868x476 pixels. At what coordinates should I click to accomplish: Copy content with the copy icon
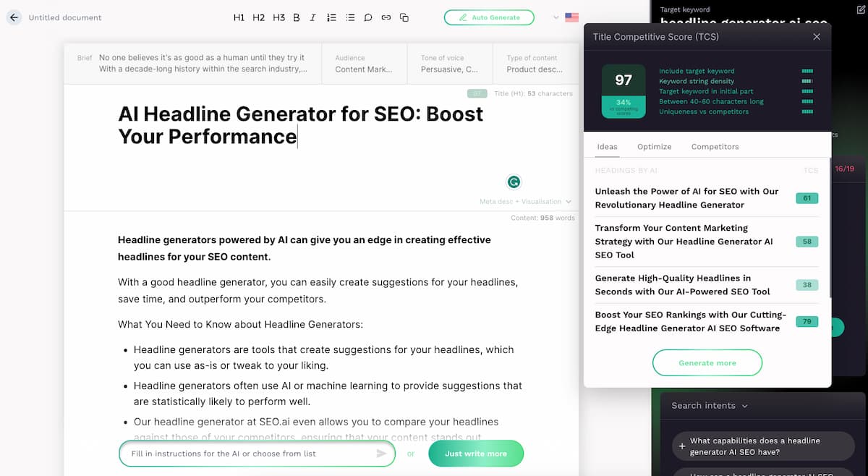pyautogui.click(x=404, y=17)
